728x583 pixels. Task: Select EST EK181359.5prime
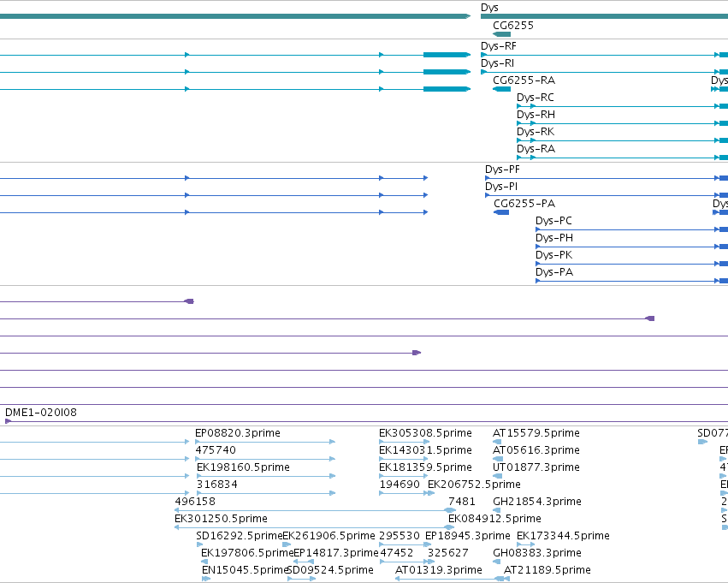(425, 467)
